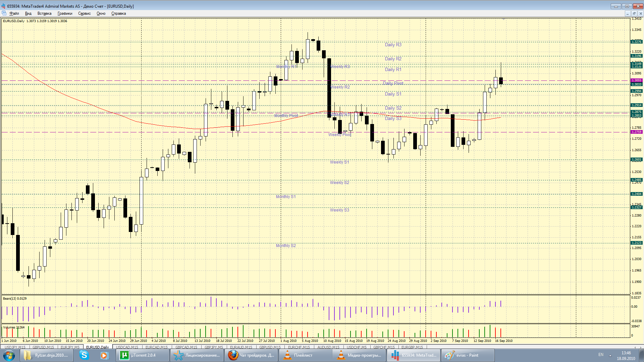644x362 pixels.
Task: Switch to the GBPUSD,M15 chart tab
Action: pyautogui.click(x=43, y=347)
